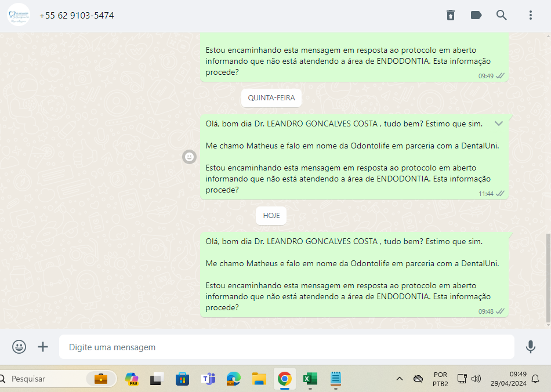The image size is (551, 392).
Task: Click the archive chat icon in header
Action: click(x=451, y=16)
